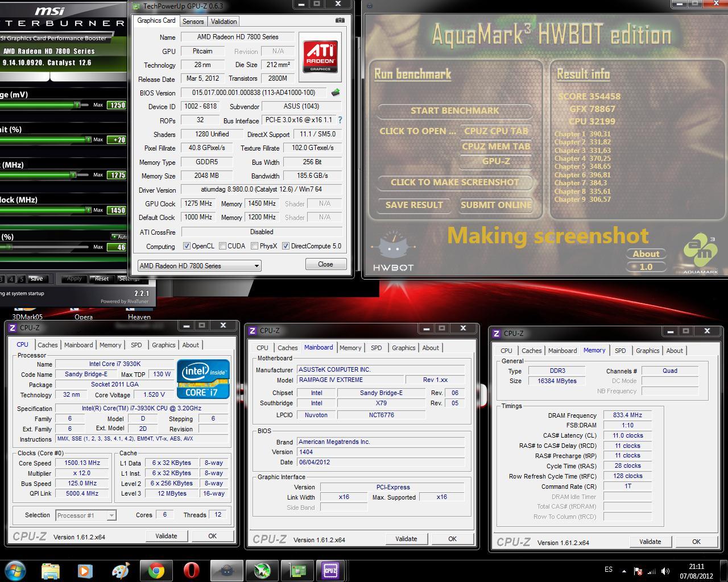Click the HWBOT robot logo
Screen dimensions: 728x582
pos(393,251)
